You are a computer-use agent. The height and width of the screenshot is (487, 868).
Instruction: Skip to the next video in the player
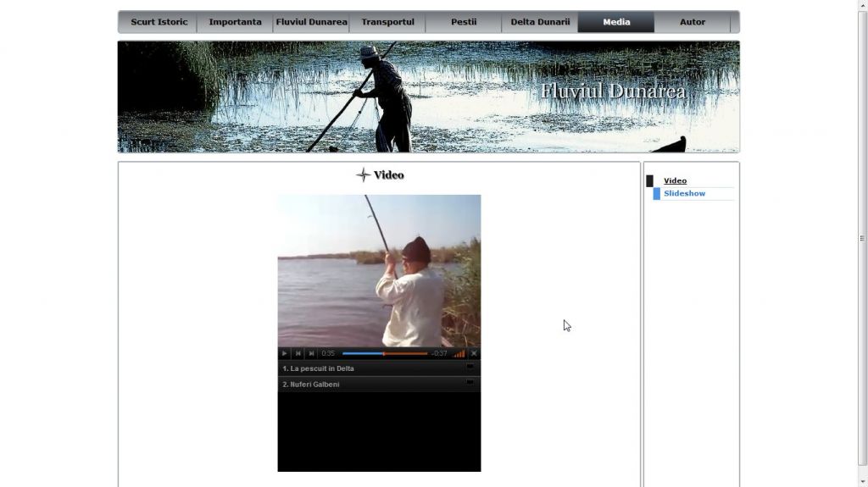(311, 353)
